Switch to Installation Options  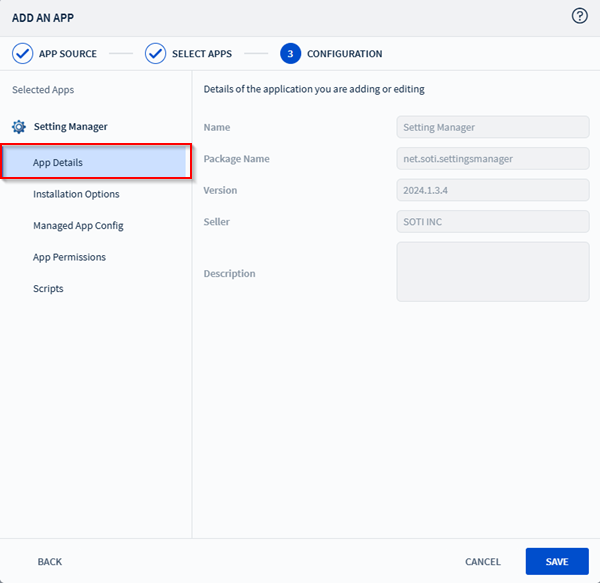click(76, 194)
